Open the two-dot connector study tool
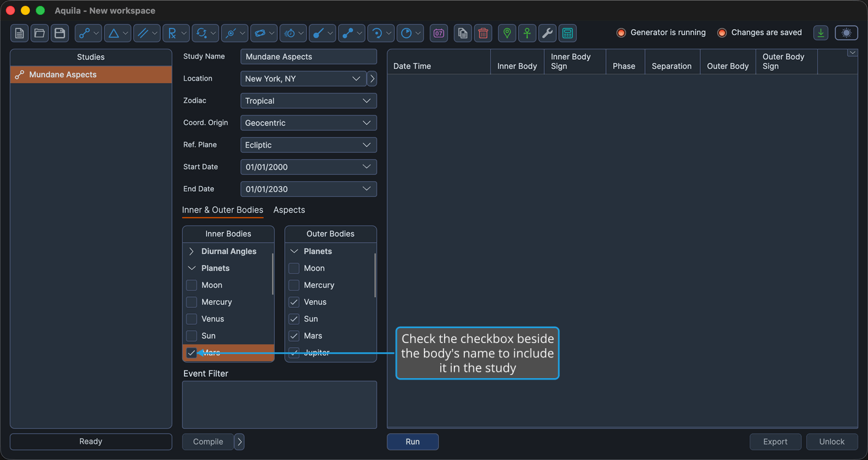Screen dimensions: 868x460 coord(352,33)
